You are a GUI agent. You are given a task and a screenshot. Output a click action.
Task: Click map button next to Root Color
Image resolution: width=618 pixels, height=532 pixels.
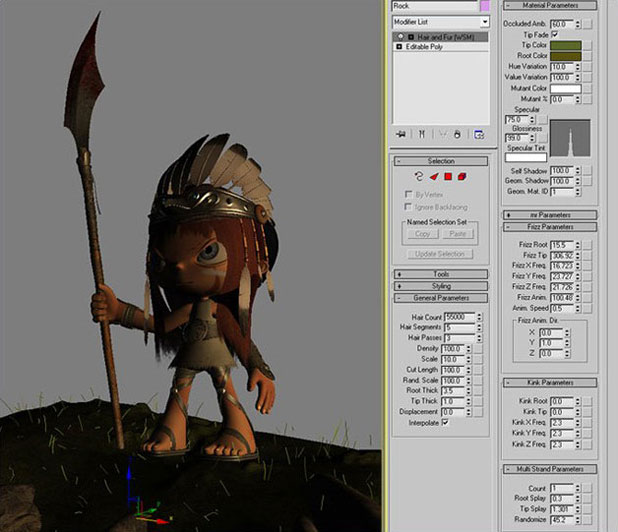click(587, 56)
